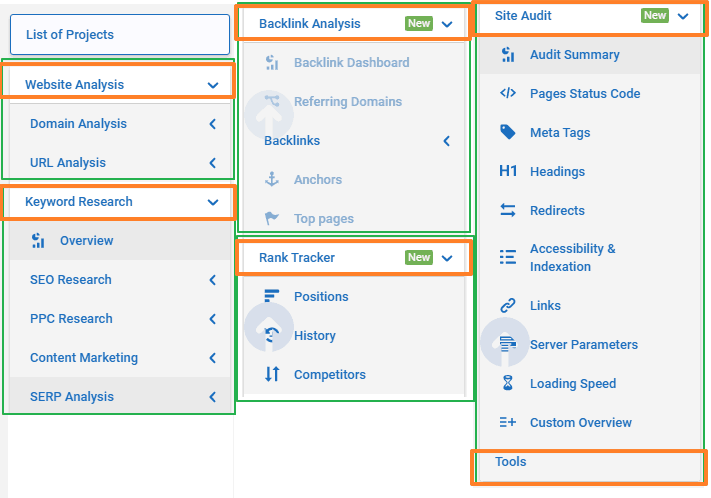Viewport: 711px width, 498px height.
Task: Click the Links chain icon
Action: (508, 306)
